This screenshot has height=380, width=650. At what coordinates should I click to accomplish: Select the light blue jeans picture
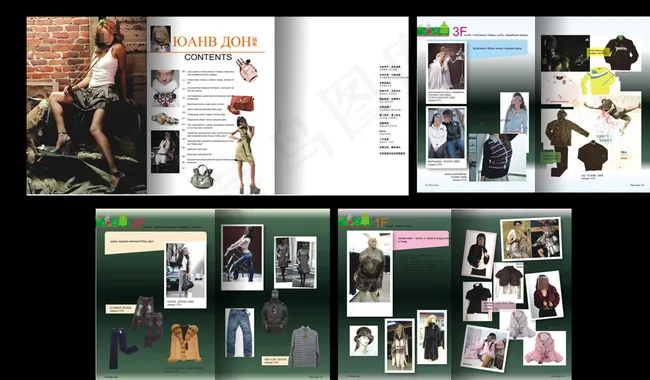tap(240, 332)
